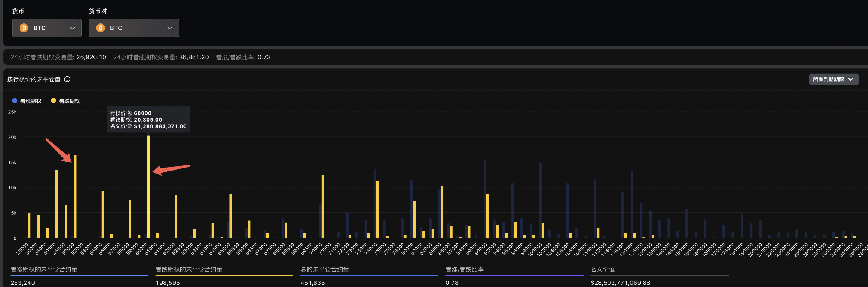Viewport: 868px width, 287px height.
Task: Toggle the 看涨期权 series legend label
Action: (x=31, y=101)
